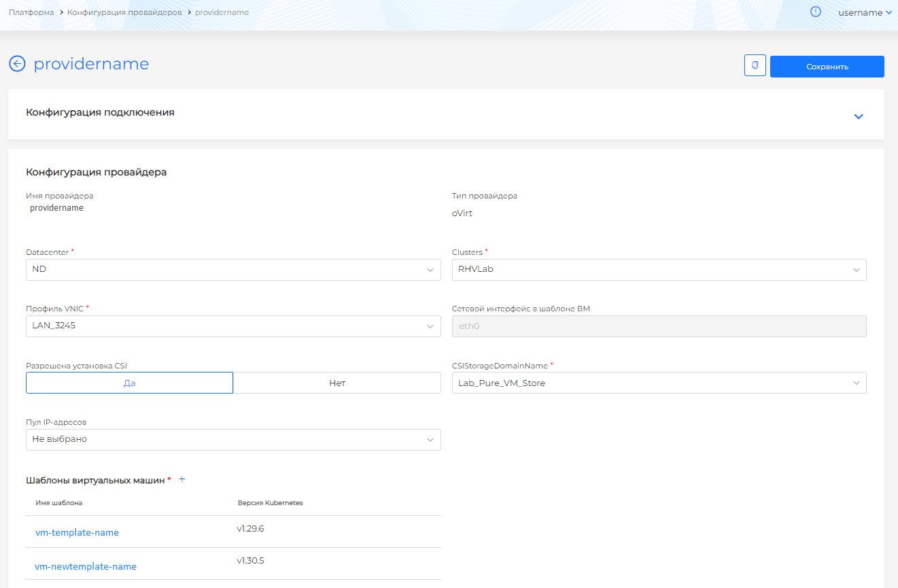Image resolution: width=898 pixels, height=588 pixels.
Task: Expand the Конфигурация подключения section
Action: [858, 116]
